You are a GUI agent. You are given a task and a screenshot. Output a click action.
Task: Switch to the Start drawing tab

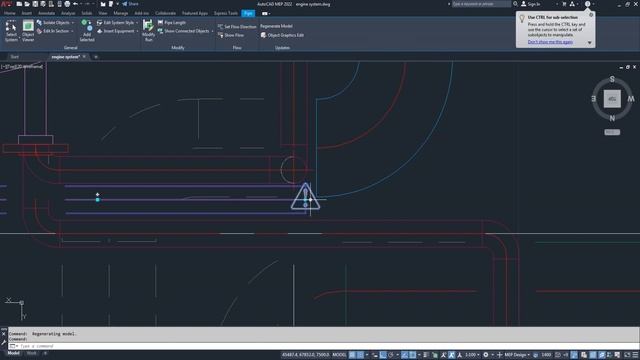pos(15,57)
